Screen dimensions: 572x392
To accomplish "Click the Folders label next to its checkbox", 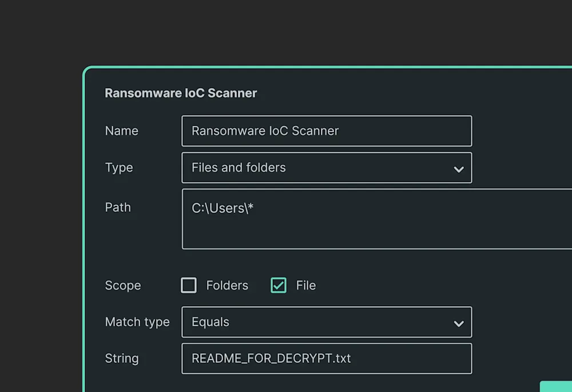I will pyautogui.click(x=227, y=286).
